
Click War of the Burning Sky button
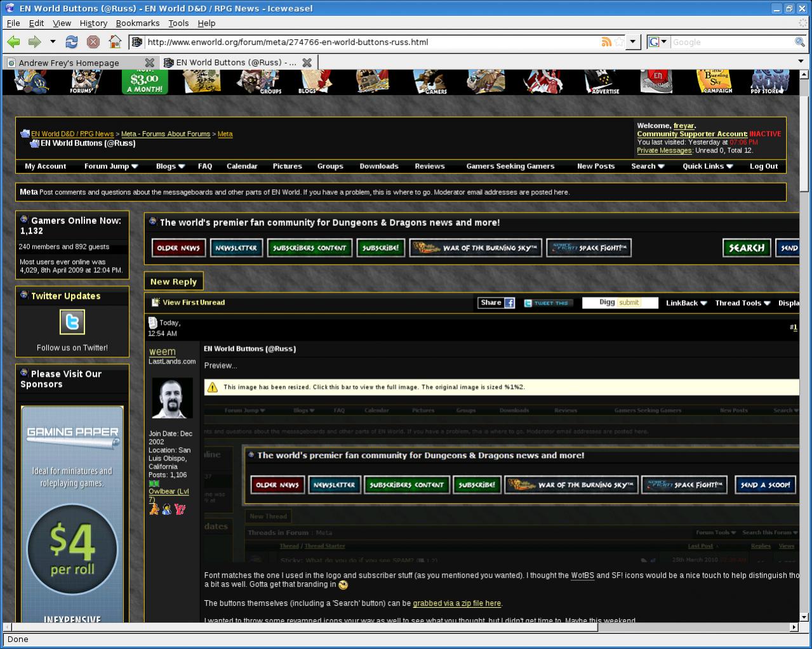pyautogui.click(x=476, y=248)
